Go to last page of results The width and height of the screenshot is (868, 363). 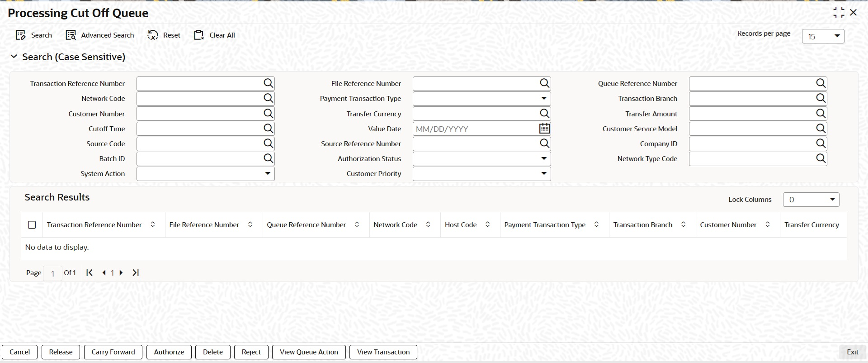click(x=136, y=272)
